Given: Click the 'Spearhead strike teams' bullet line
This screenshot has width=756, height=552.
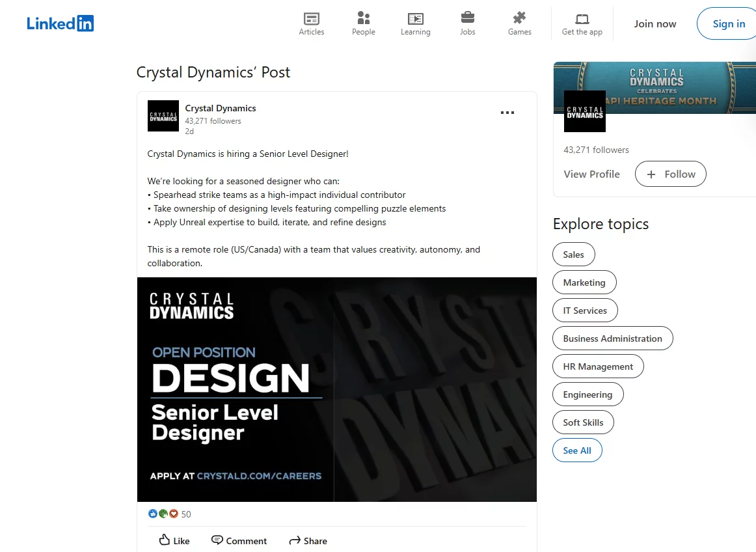Looking at the screenshot, I should (277, 195).
